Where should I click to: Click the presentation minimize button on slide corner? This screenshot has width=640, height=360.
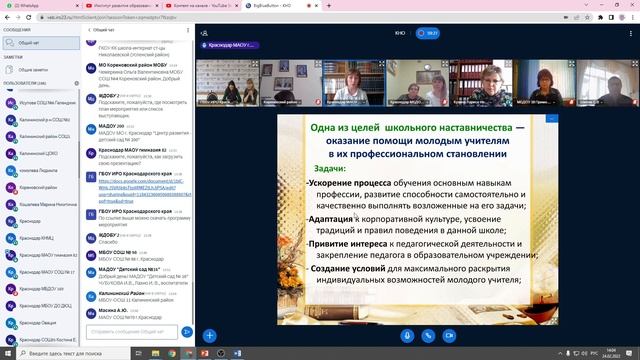[552, 118]
